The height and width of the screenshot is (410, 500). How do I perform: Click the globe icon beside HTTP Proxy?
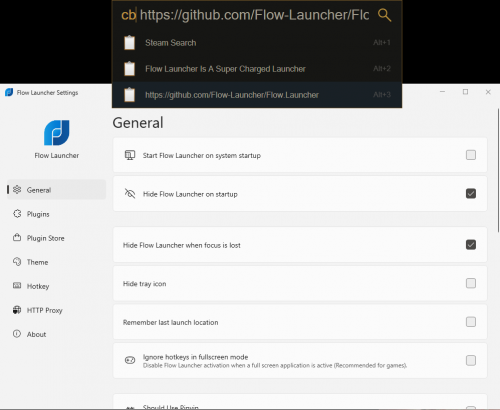(17, 310)
